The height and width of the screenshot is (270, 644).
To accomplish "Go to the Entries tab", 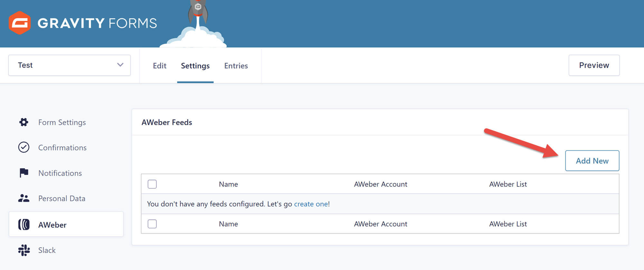I will (x=236, y=66).
